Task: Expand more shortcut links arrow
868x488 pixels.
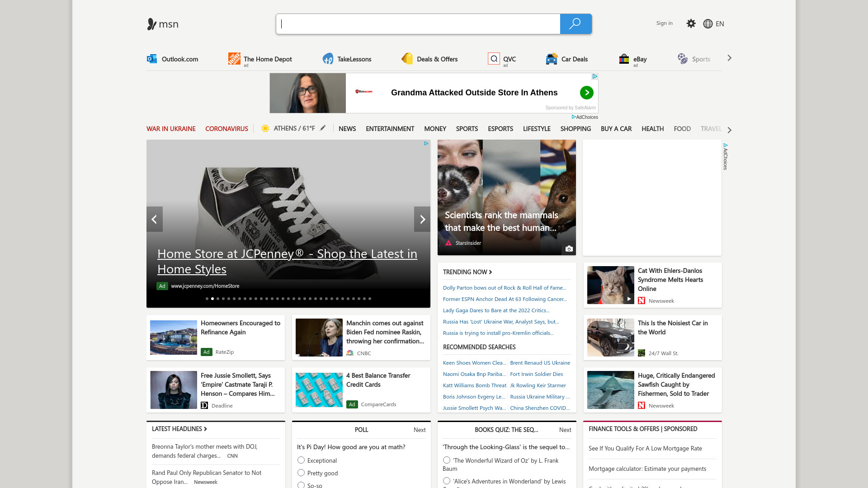Action: point(729,58)
